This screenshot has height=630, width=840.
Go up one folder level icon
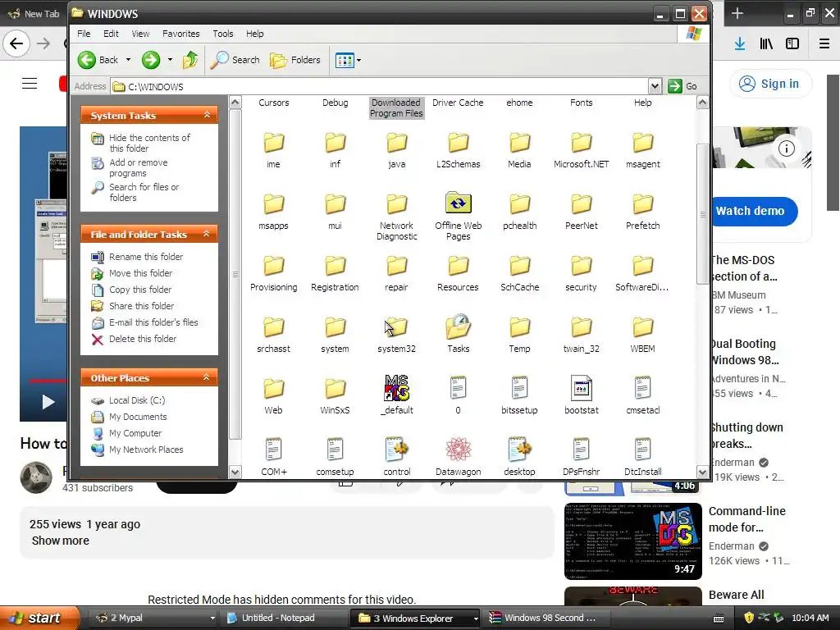pyautogui.click(x=190, y=60)
